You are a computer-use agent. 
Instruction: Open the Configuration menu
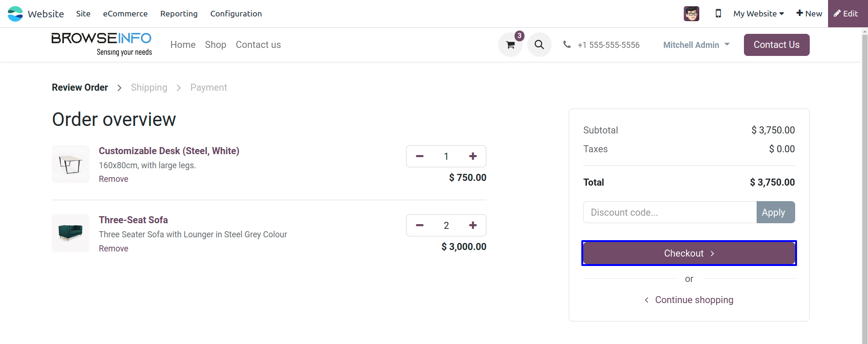coord(236,14)
